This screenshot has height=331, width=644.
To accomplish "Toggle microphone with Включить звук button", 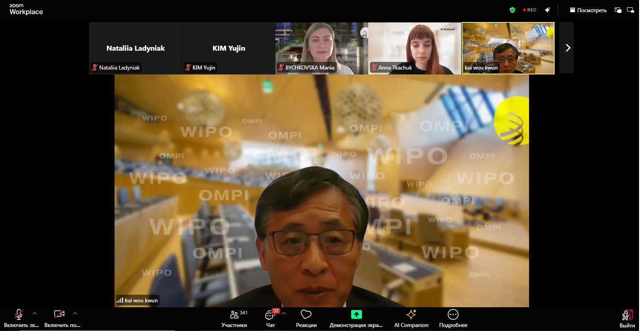I will pos(21,318).
